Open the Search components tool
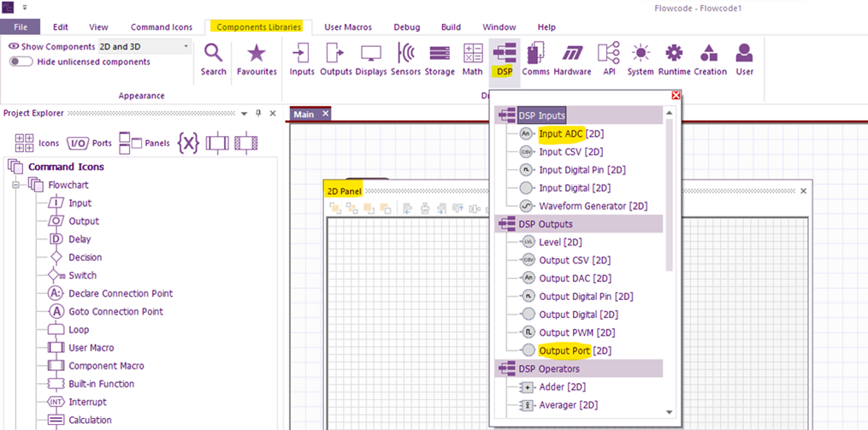 coord(213,60)
